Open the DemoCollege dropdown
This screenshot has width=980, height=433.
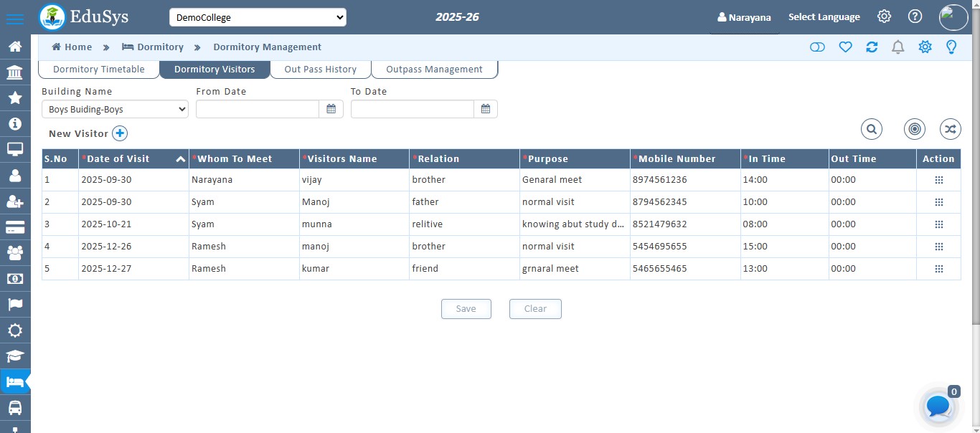tap(258, 16)
